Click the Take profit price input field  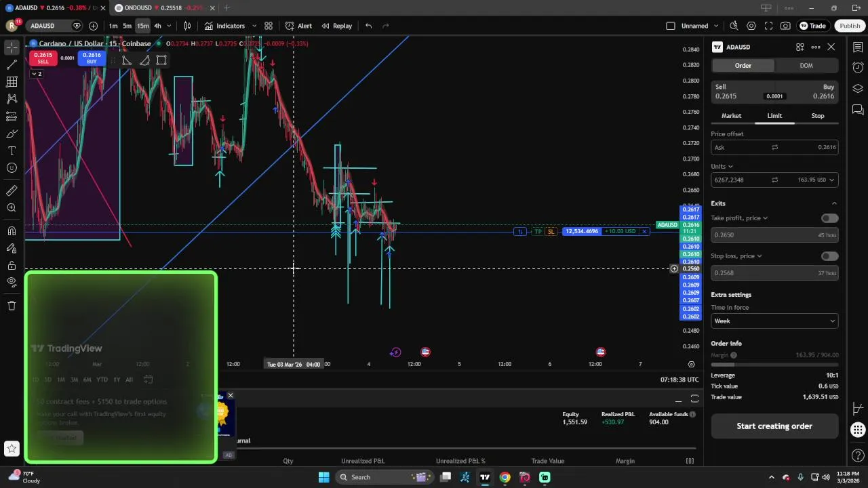click(x=774, y=235)
